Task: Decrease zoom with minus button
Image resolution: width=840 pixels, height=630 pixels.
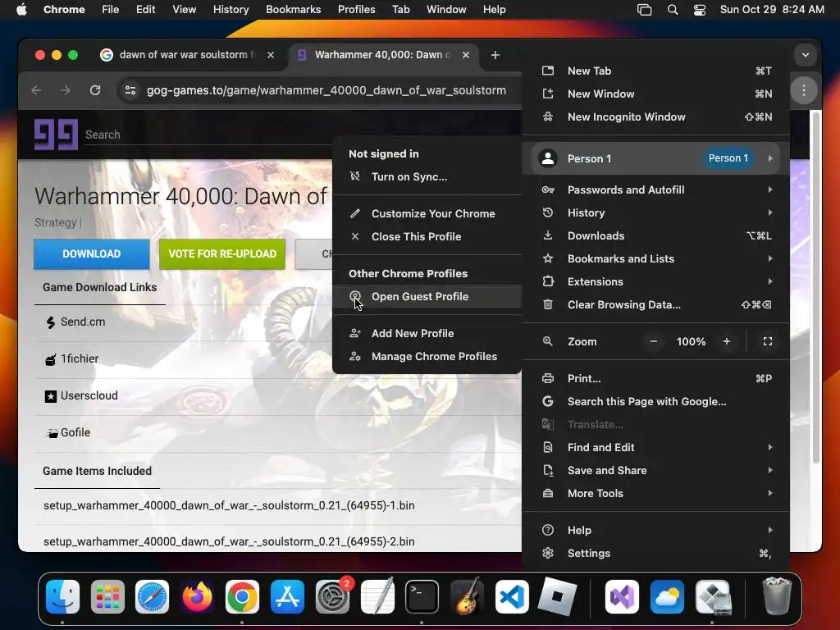Action: click(x=654, y=341)
